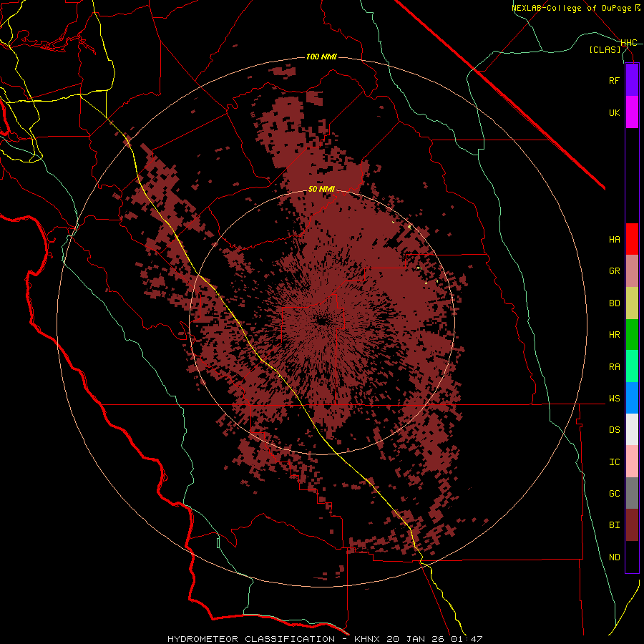Click the WS blue legend swatch
Viewport: 644px width, 644px height.
coord(632,398)
